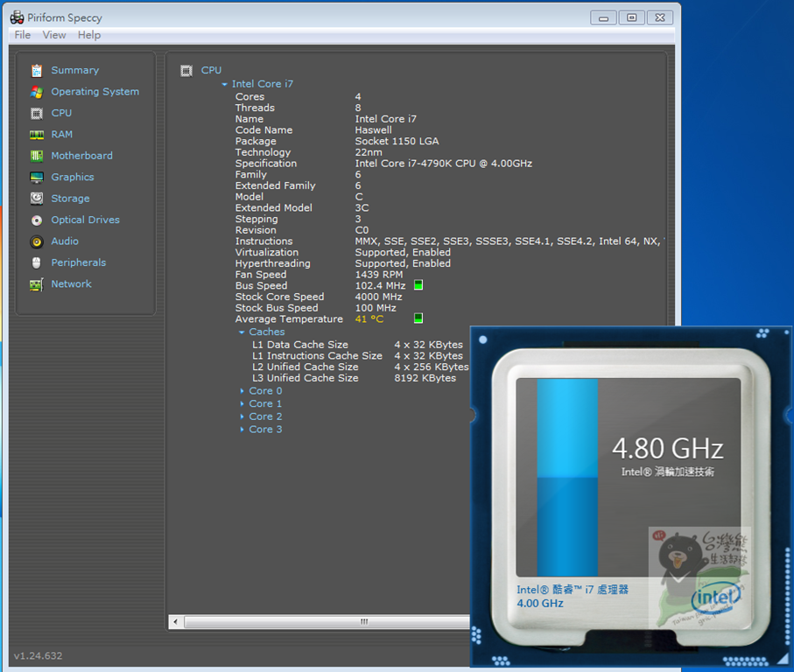
Task: Collapse the Intel Core i7 tree node
Action: tap(224, 85)
